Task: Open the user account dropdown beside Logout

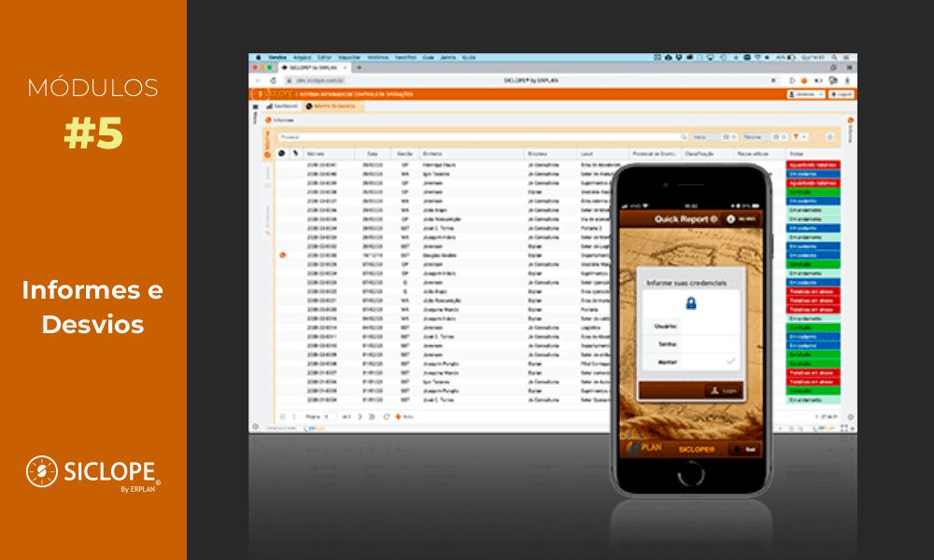Action: pos(806,94)
